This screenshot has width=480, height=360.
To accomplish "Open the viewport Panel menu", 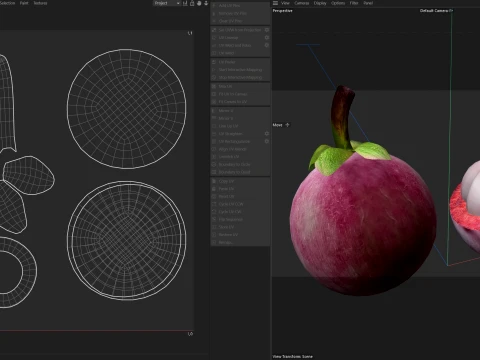I will click(368, 3).
